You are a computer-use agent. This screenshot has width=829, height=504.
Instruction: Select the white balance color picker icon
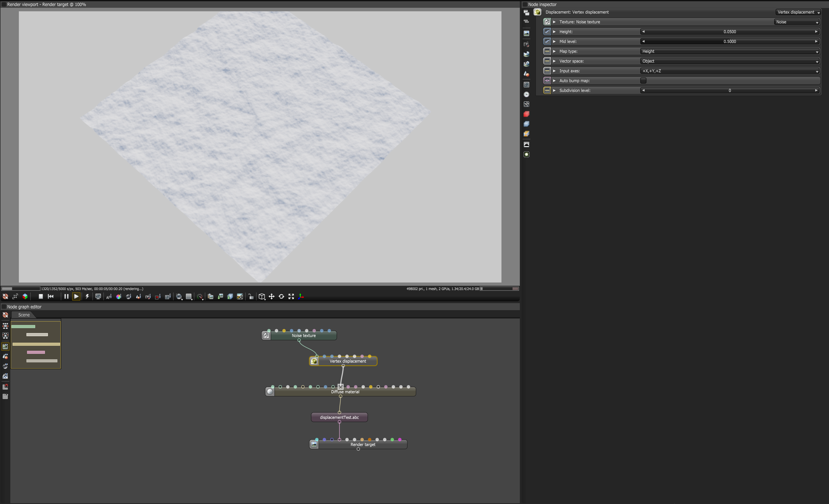pos(118,297)
